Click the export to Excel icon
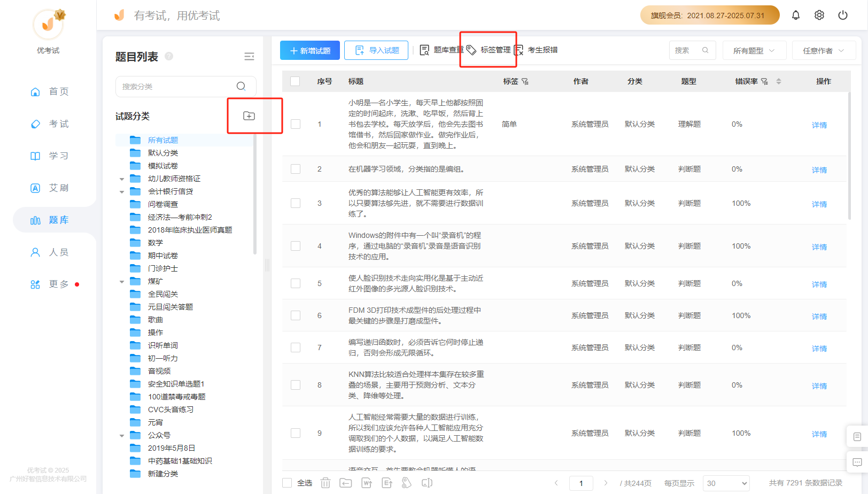The width and height of the screenshot is (868, 494). [x=387, y=483]
